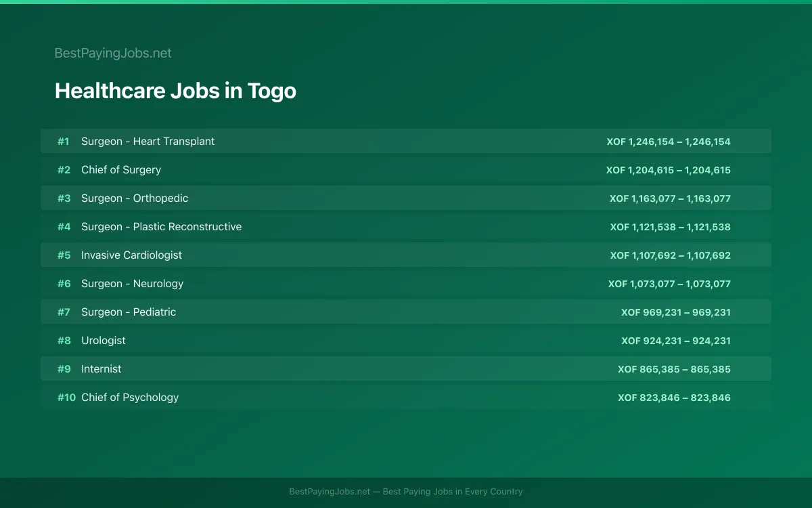The image size is (812, 508).
Task: Click the #9 rank number
Action: click(64, 369)
